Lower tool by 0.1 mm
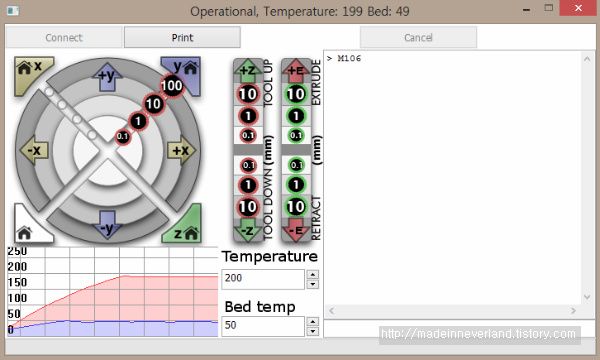600x360 pixels. pos(248,165)
